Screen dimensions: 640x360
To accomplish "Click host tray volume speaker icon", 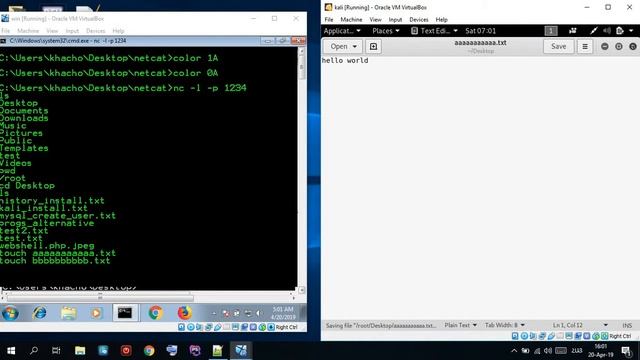I will coord(548,351).
